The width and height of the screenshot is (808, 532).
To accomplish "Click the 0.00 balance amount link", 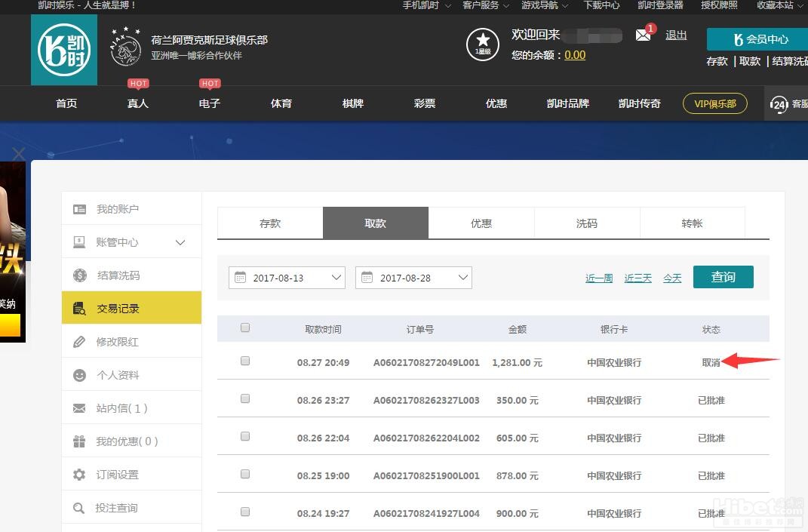I will click(x=575, y=55).
